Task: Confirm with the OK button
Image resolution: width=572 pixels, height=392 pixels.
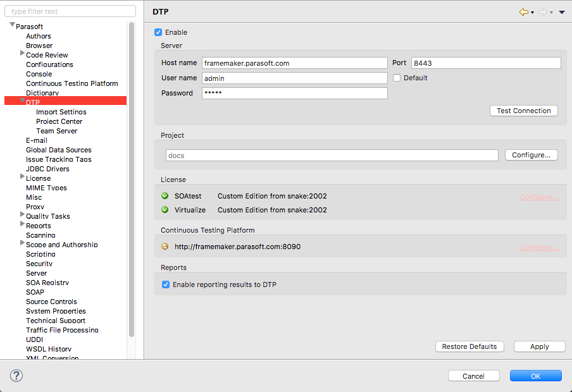Action: 535,376
